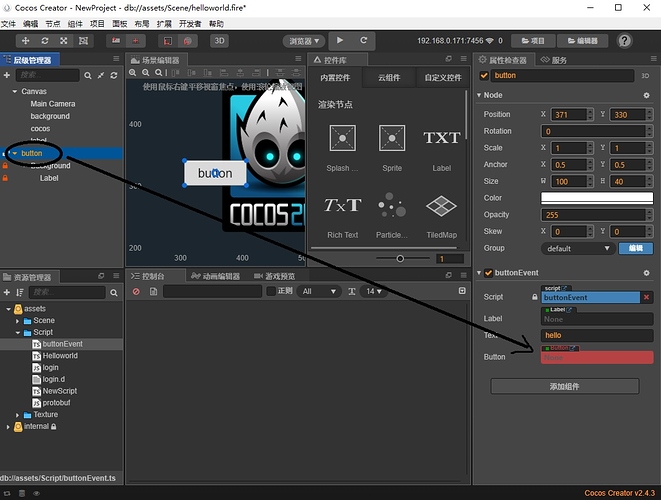Switch to 游戏预览 tab
The height and width of the screenshot is (500, 661).
pyautogui.click(x=274, y=276)
